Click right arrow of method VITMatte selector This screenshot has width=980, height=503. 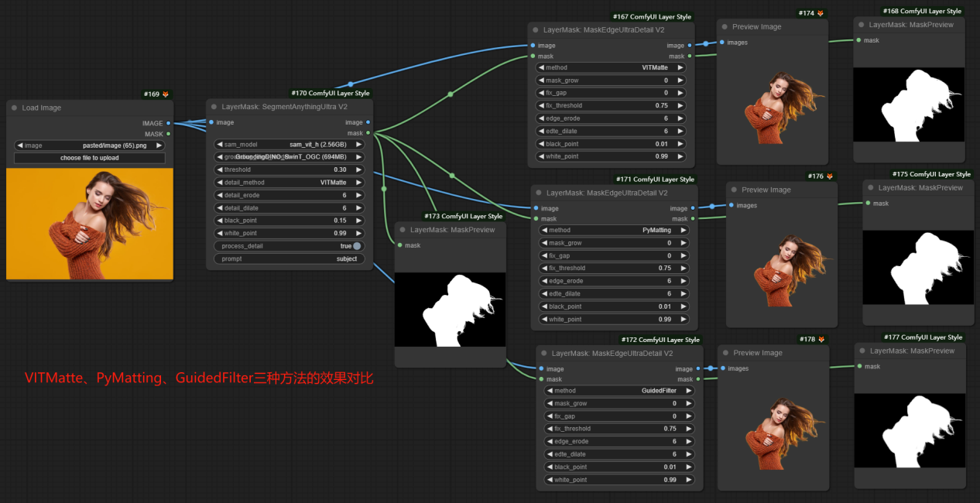[x=680, y=67]
